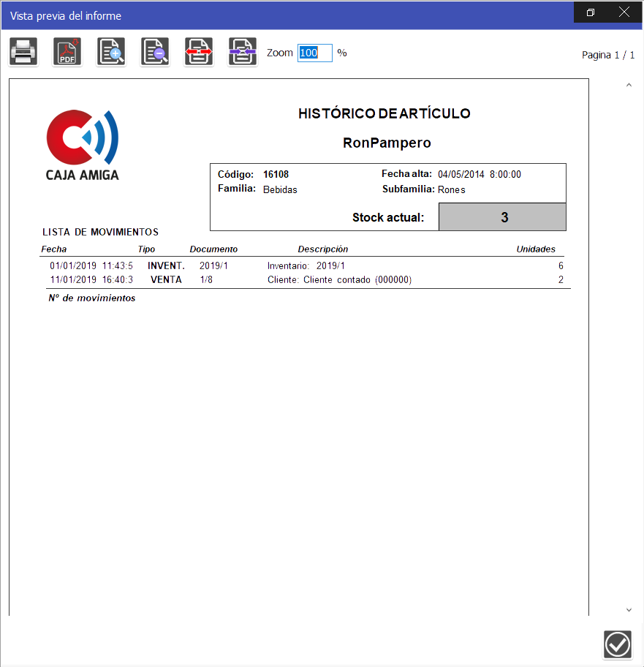This screenshot has height=667, width=644.
Task: Zoom in using the magnifier plus icon
Action: point(111,52)
